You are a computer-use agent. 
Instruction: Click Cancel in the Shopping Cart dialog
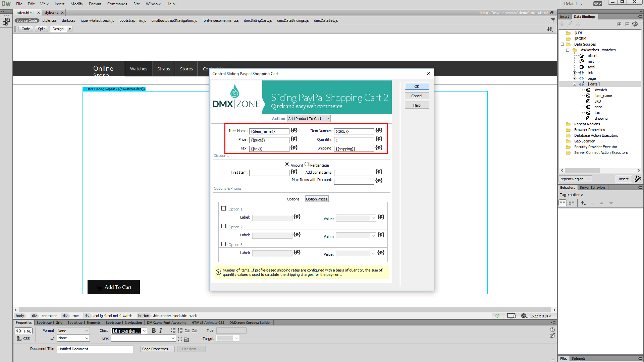[417, 96]
